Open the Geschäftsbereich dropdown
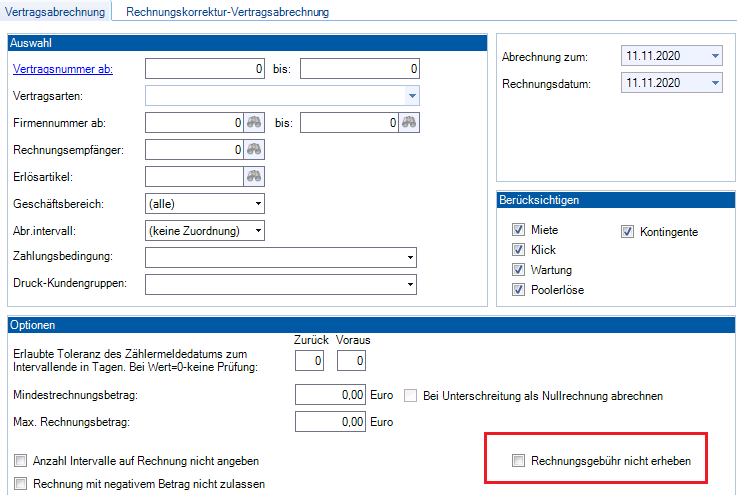This screenshot has width=737, height=495. (x=258, y=204)
